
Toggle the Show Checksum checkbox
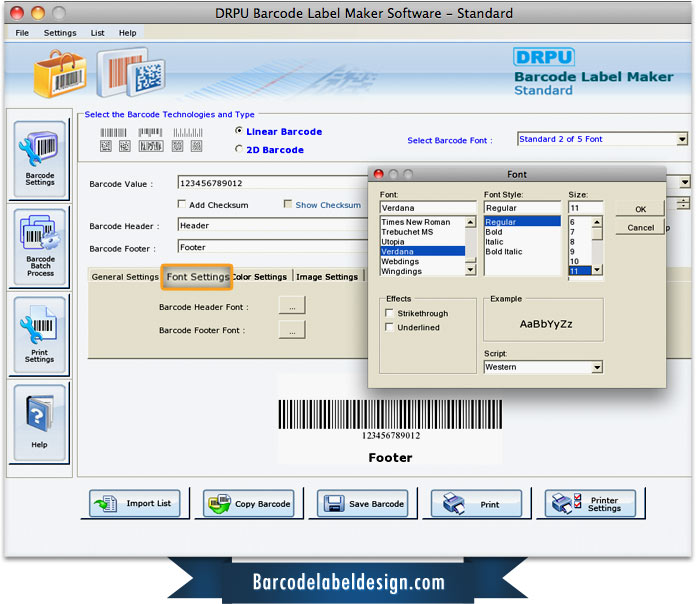pos(288,204)
